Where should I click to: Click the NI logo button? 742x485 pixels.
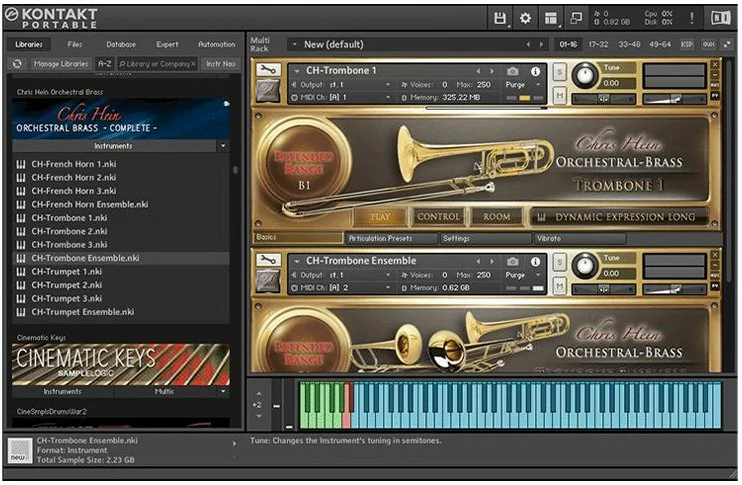[721, 18]
